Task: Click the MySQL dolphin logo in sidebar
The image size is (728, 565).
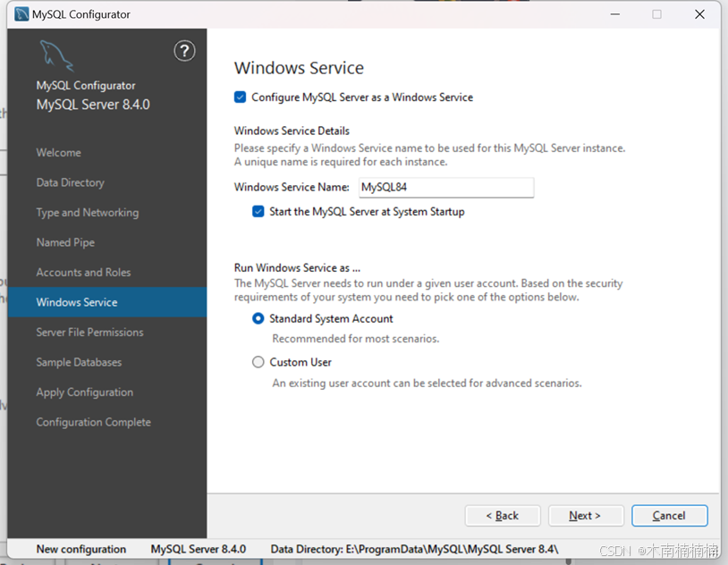Action: [x=56, y=56]
